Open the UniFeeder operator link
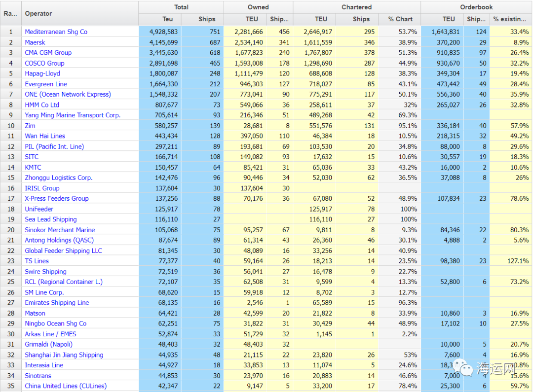The height and width of the screenshot is (392, 533). 39,209
